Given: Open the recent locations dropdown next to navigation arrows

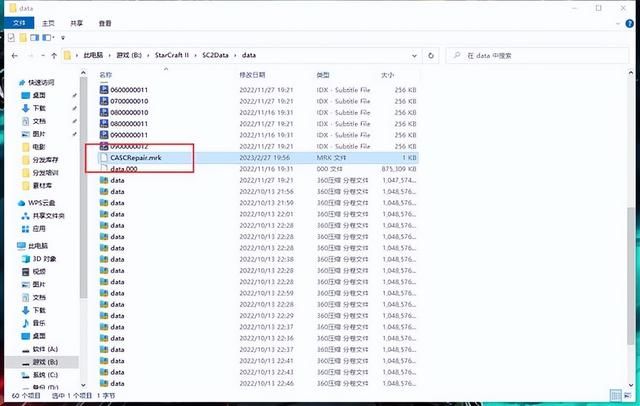Looking at the screenshot, I should (x=43, y=55).
